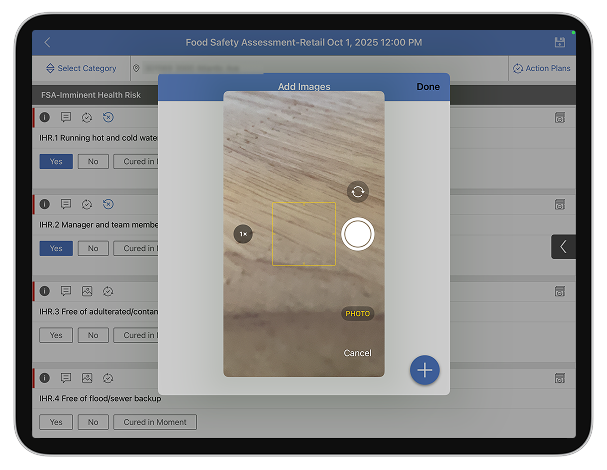Go back using the header back arrow
Viewport: 607px width, 470px height.
tap(47, 43)
